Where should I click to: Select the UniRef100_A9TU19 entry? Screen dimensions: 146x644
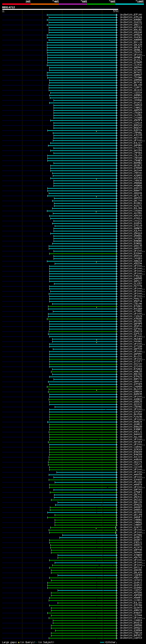[131, 27]
